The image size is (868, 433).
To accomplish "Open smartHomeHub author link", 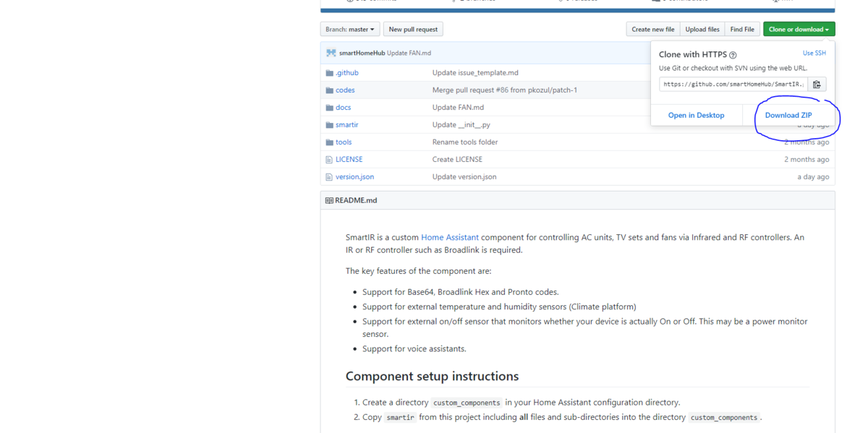I will click(x=362, y=53).
